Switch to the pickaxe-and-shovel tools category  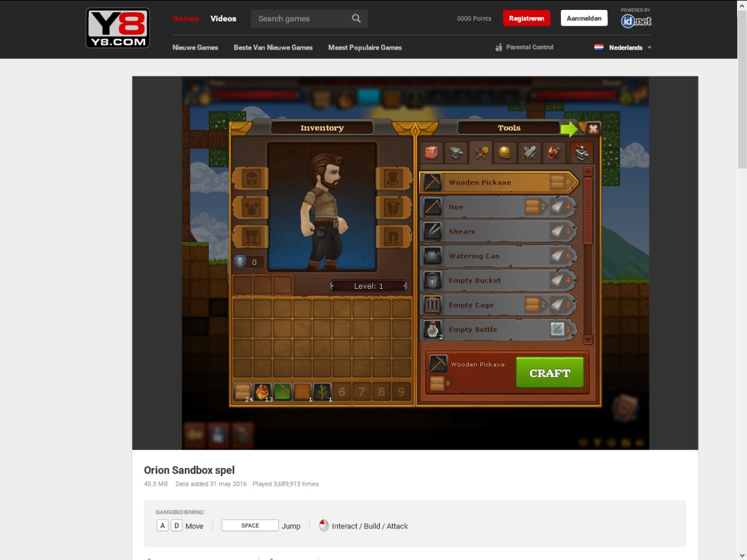[x=480, y=152]
